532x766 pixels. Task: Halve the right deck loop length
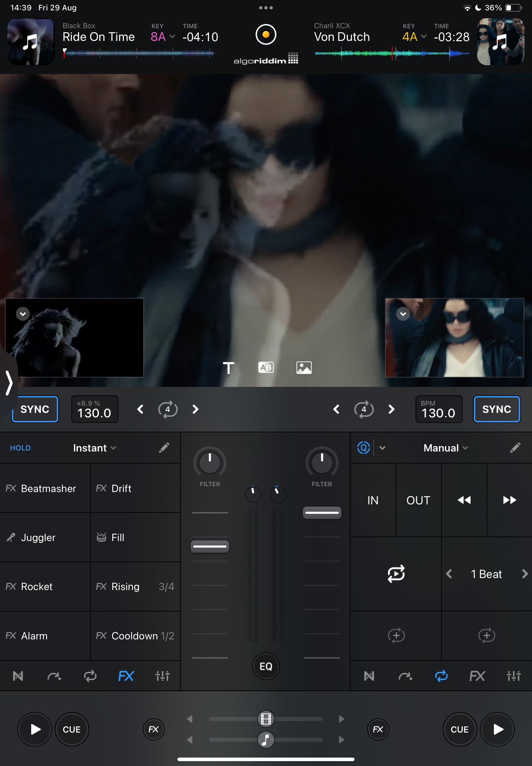click(336, 409)
